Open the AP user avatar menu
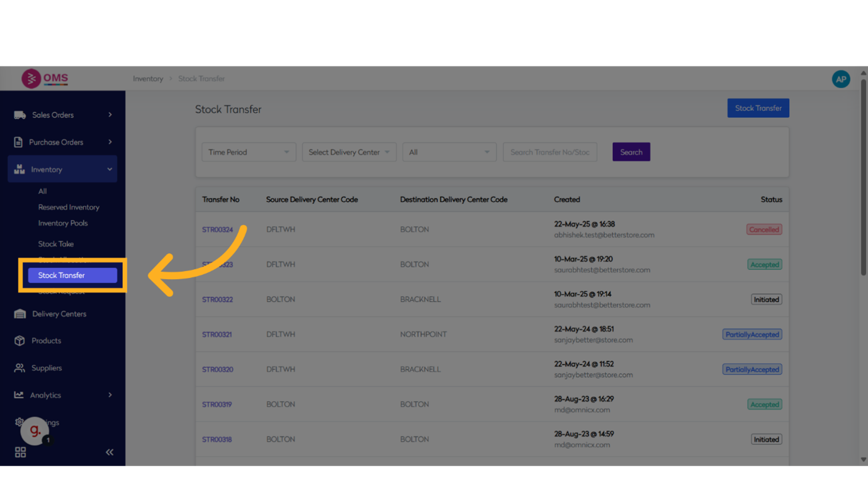Image resolution: width=868 pixels, height=488 pixels. [840, 79]
